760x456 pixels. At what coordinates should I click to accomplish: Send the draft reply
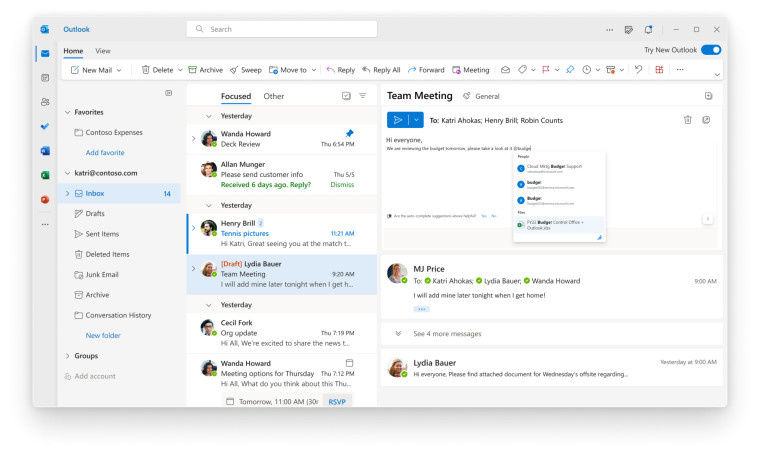click(x=397, y=120)
